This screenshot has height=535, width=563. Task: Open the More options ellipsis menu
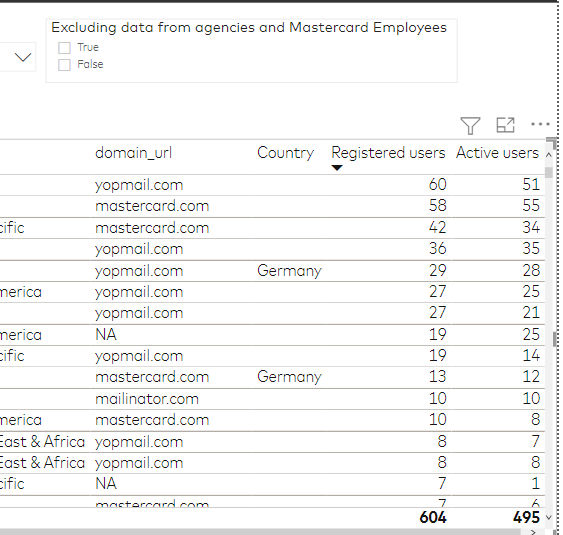[x=540, y=124]
